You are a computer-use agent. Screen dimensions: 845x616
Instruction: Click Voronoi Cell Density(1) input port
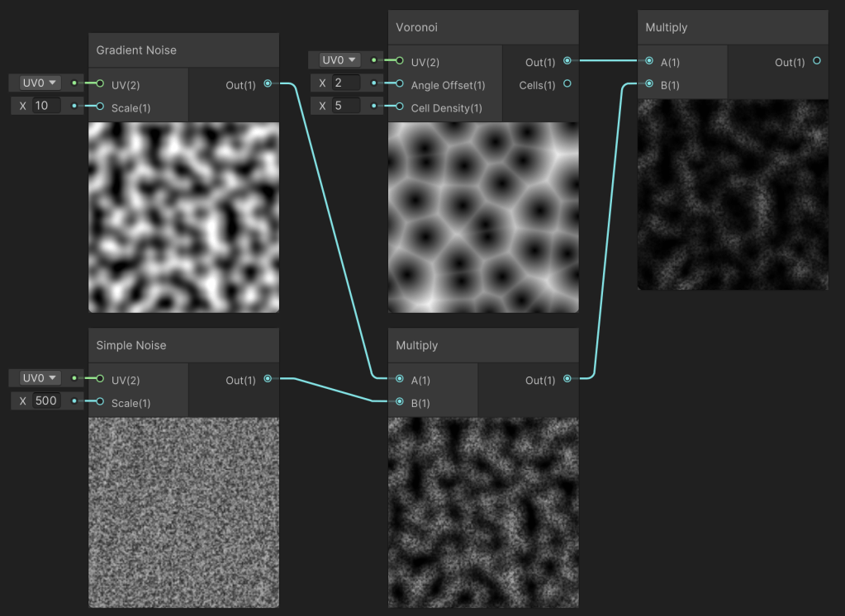tap(400, 107)
